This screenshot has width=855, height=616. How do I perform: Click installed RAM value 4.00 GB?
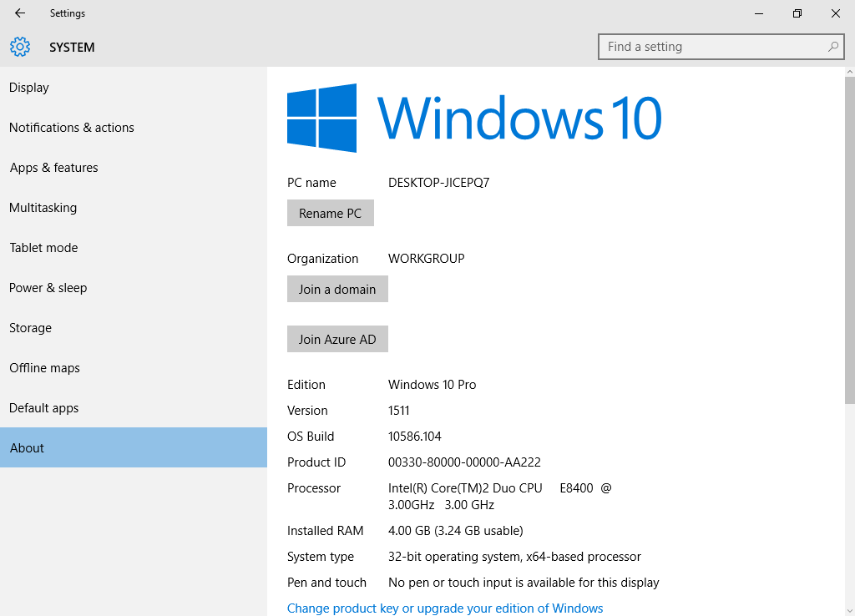coord(455,530)
